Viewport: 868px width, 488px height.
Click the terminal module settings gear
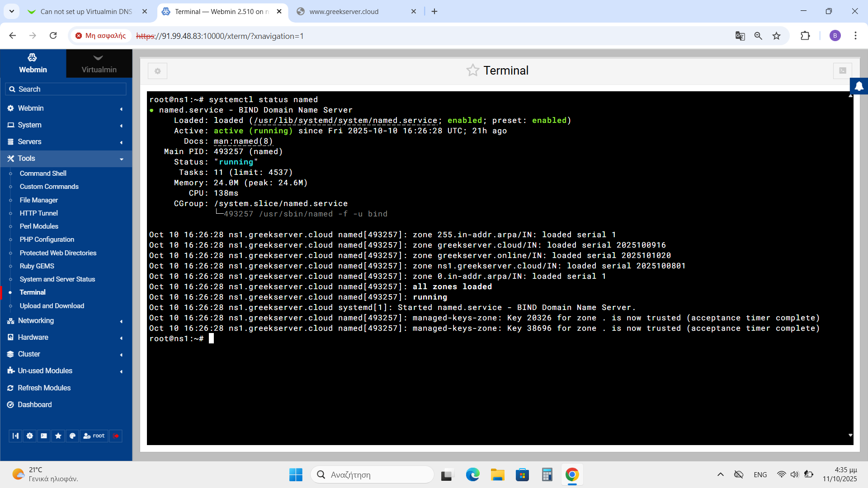point(157,71)
